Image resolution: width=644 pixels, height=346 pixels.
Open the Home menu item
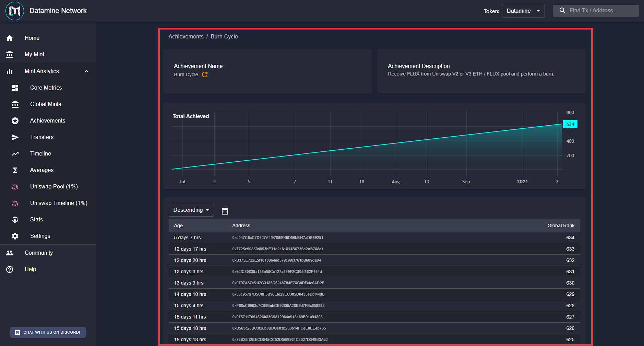coord(48,38)
